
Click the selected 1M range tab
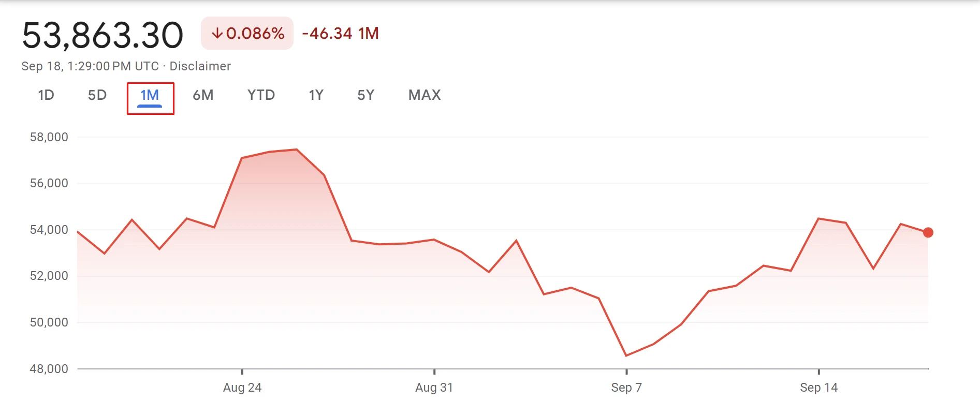150,95
